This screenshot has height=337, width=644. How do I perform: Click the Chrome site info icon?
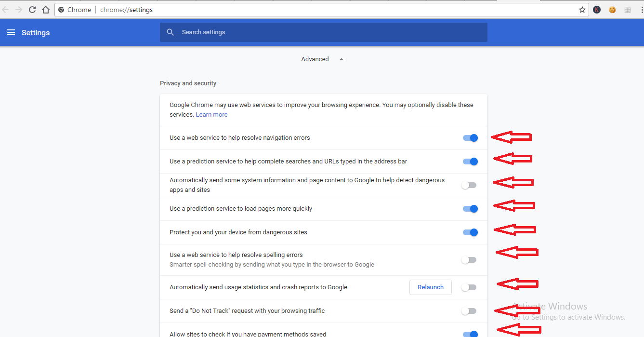point(61,10)
